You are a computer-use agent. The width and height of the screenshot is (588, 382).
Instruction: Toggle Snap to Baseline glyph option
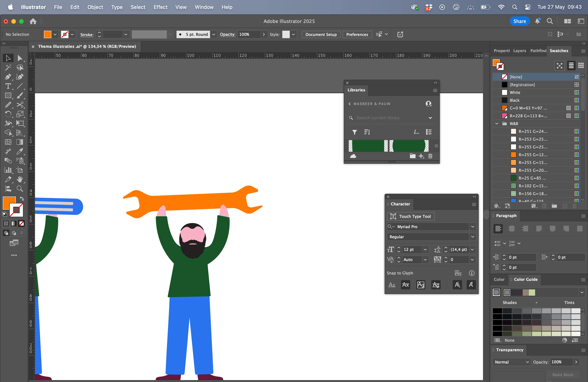point(392,285)
